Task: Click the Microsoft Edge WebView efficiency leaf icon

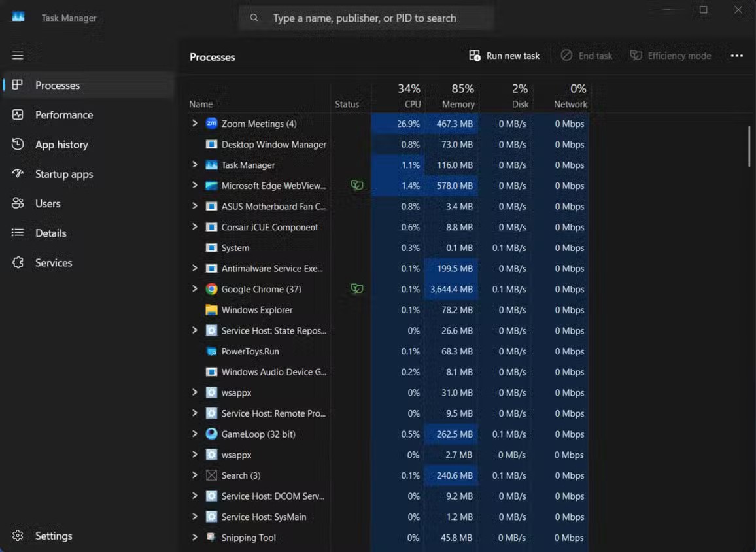Action: [356, 186]
